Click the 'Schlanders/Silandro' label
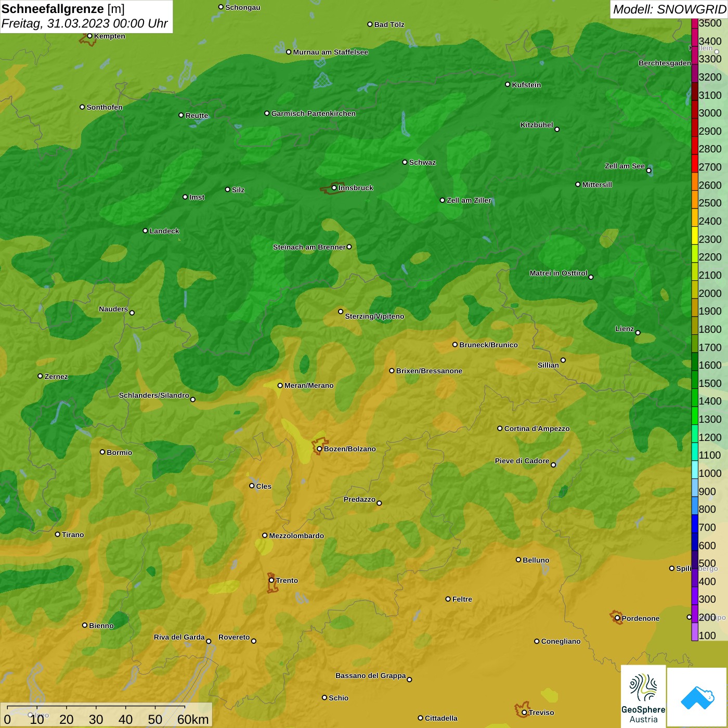Viewport: 728px width, 728px height. pyautogui.click(x=154, y=395)
